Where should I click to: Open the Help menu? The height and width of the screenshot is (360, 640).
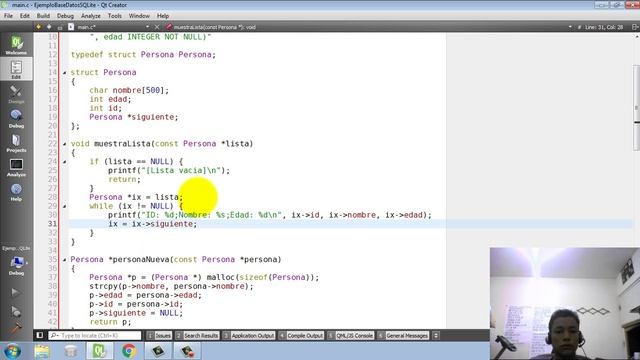[163, 16]
